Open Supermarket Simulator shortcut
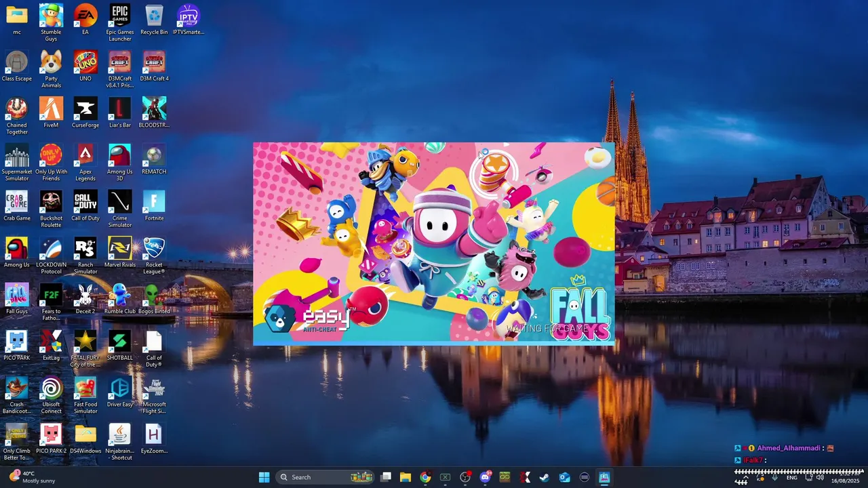Image resolution: width=868 pixels, height=488 pixels. [x=17, y=163]
